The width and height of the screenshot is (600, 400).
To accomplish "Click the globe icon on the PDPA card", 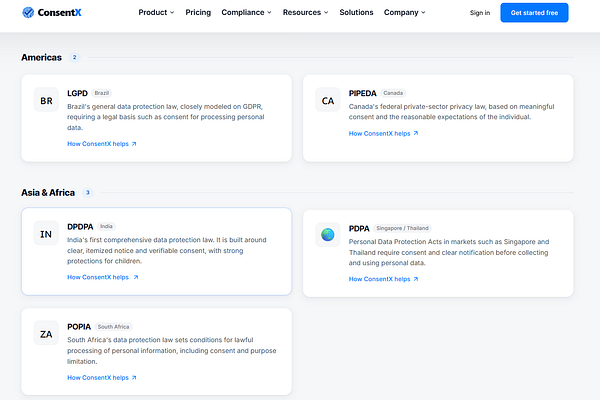I will click(x=328, y=235).
